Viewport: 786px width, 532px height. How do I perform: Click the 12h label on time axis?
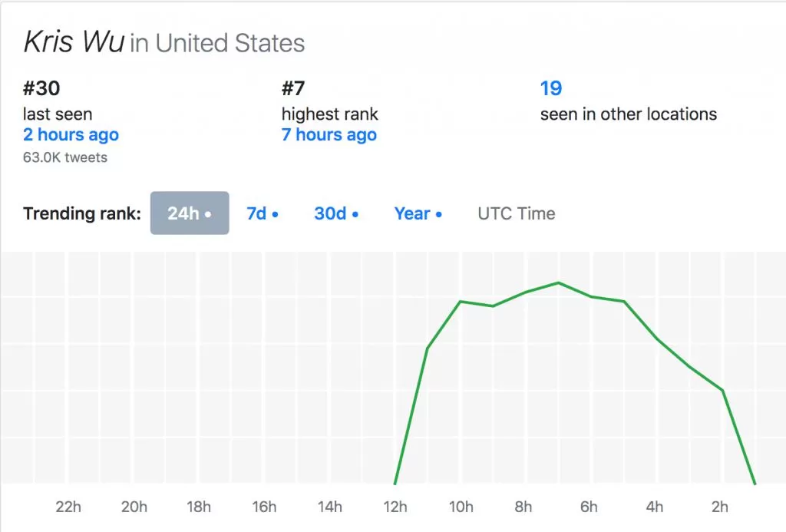[x=395, y=507]
